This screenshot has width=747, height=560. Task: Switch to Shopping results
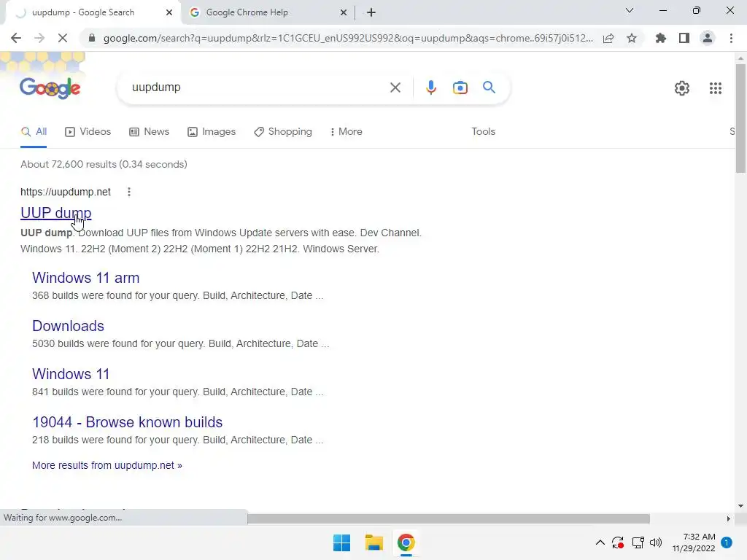click(283, 132)
